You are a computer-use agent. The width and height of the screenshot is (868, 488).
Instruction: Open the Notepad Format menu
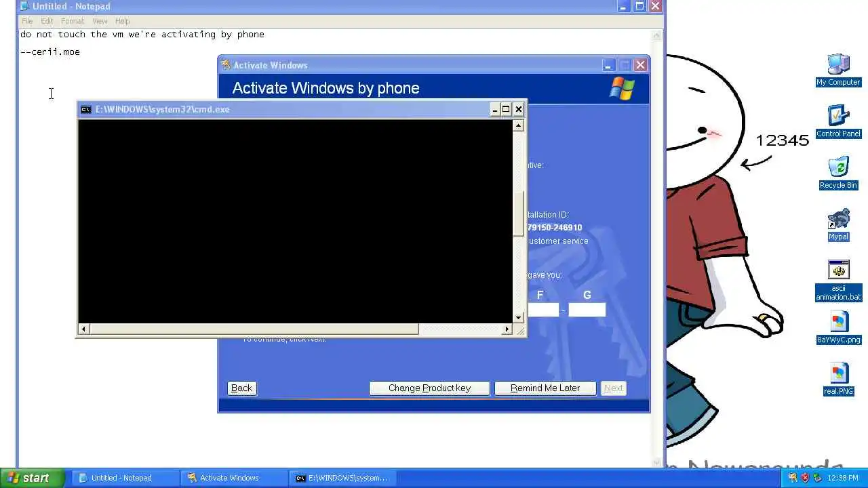pyautogui.click(x=73, y=21)
